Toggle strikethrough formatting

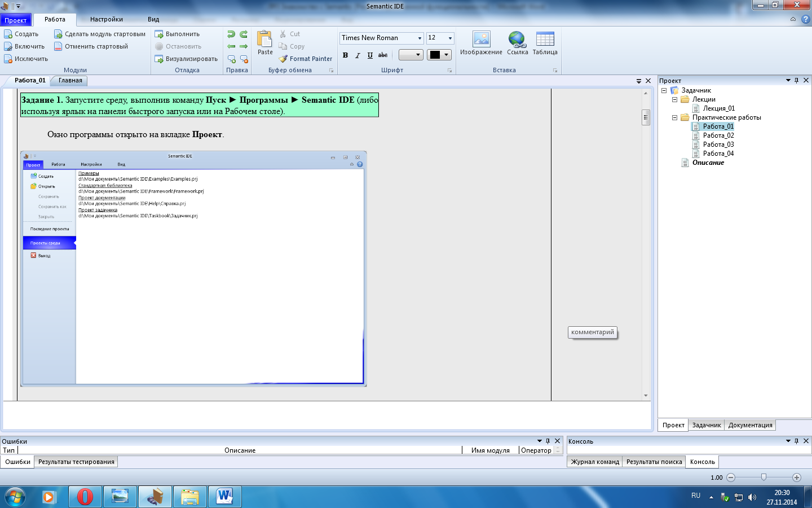coord(383,55)
